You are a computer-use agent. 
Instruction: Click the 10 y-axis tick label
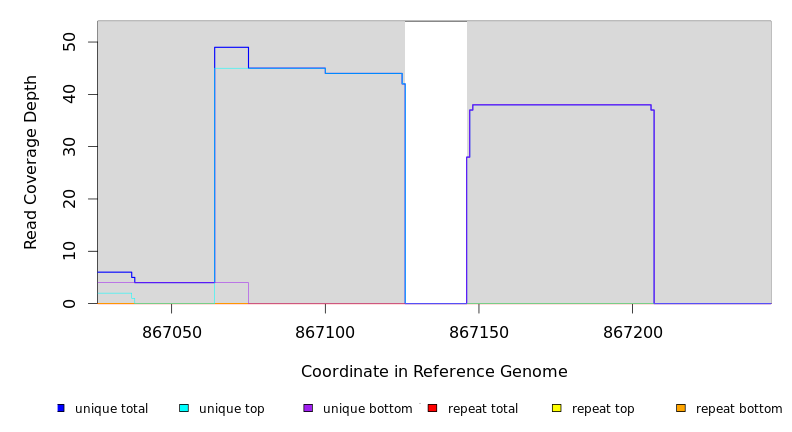coord(69,251)
